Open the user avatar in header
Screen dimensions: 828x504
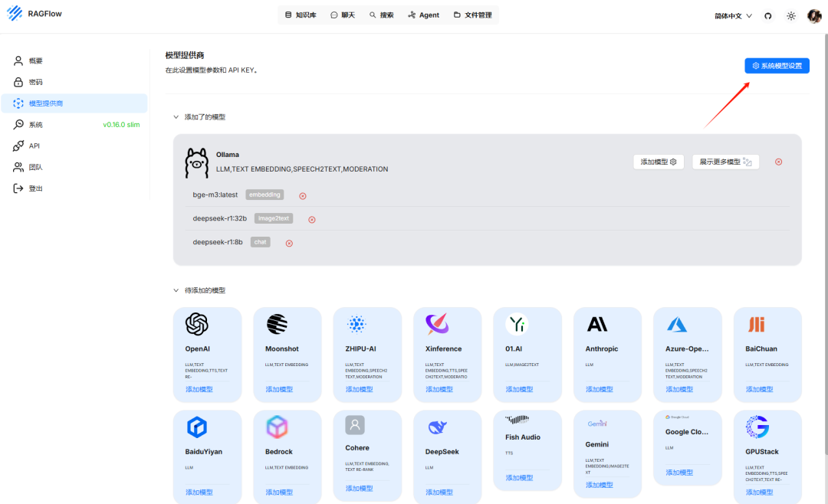814,16
